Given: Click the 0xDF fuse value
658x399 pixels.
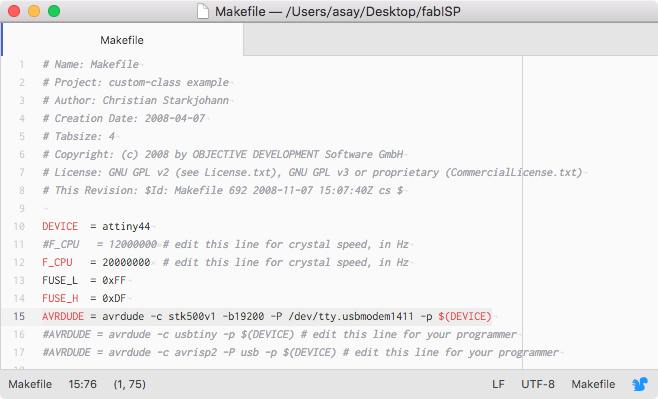Looking at the screenshot, I should coord(114,298).
